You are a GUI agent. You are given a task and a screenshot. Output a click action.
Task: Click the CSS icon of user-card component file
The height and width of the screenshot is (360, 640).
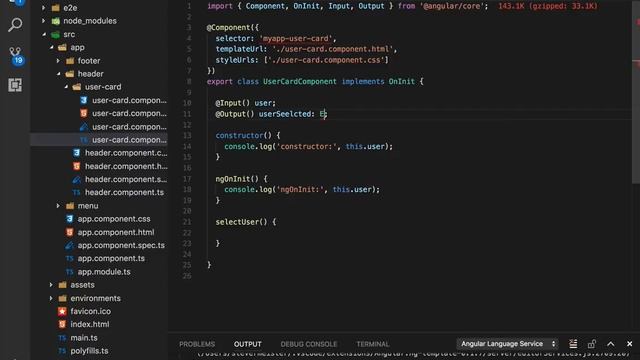click(84, 100)
